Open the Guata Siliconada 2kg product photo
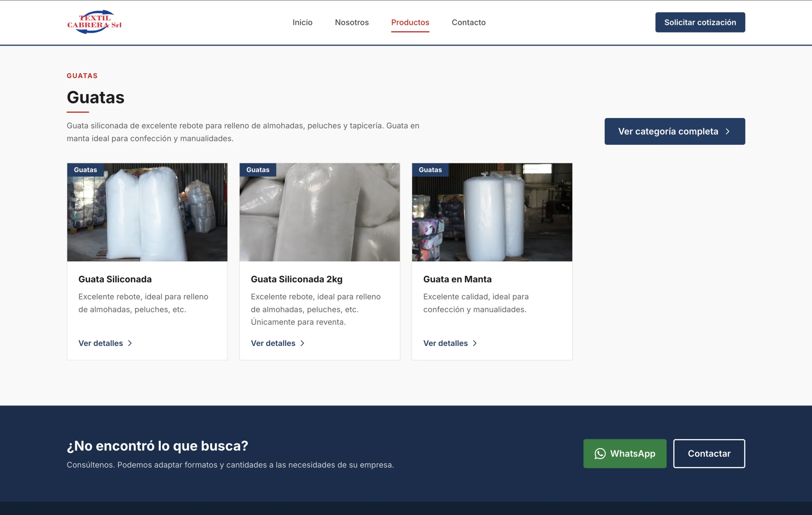The image size is (812, 515). 320,212
